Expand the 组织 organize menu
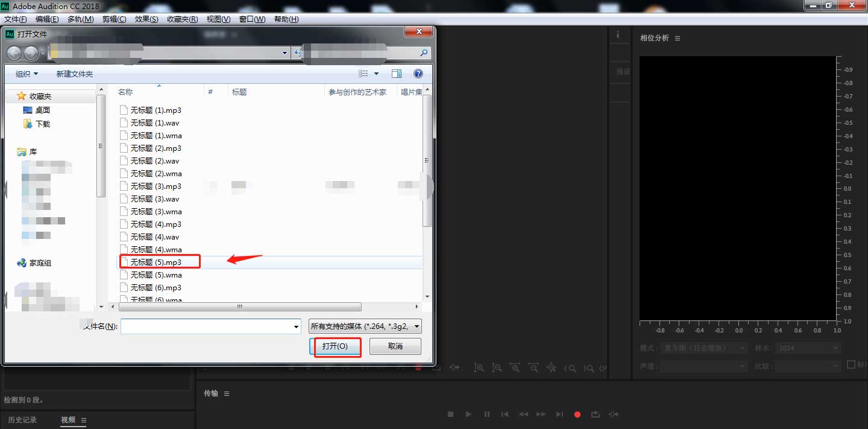Image resolution: width=868 pixels, height=429 pixels. (x=27, y=74)
